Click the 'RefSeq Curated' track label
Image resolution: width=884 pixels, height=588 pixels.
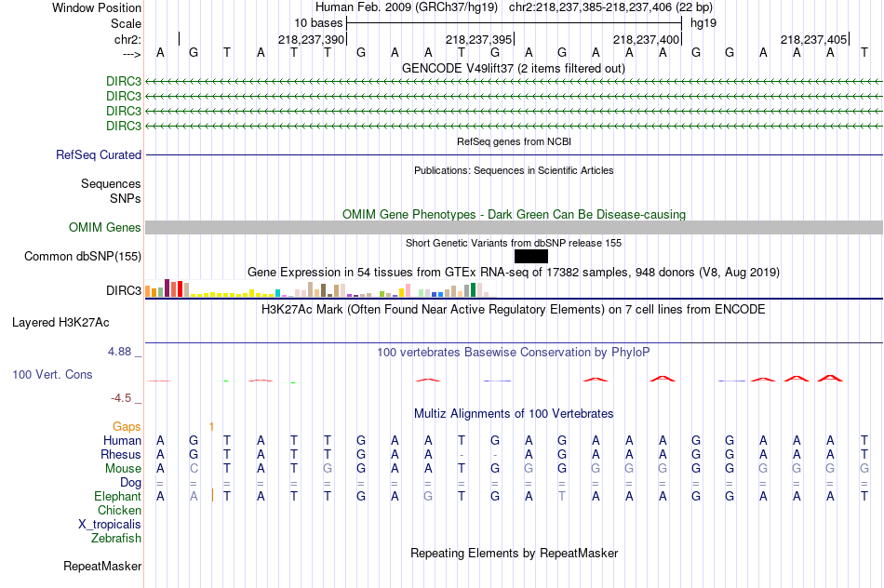pyautogui.click(x=98, y=154)
